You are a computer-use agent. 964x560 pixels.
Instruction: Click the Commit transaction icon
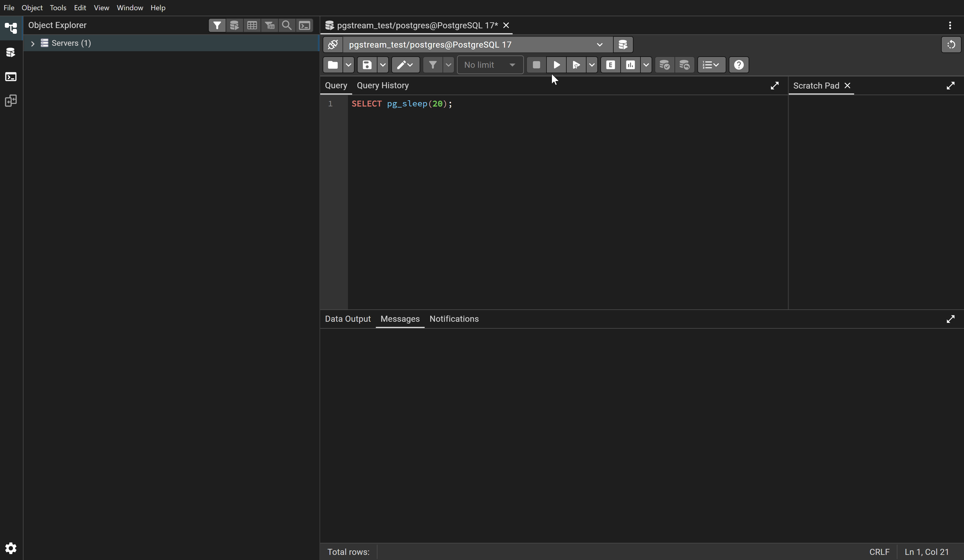coord(665,65)
